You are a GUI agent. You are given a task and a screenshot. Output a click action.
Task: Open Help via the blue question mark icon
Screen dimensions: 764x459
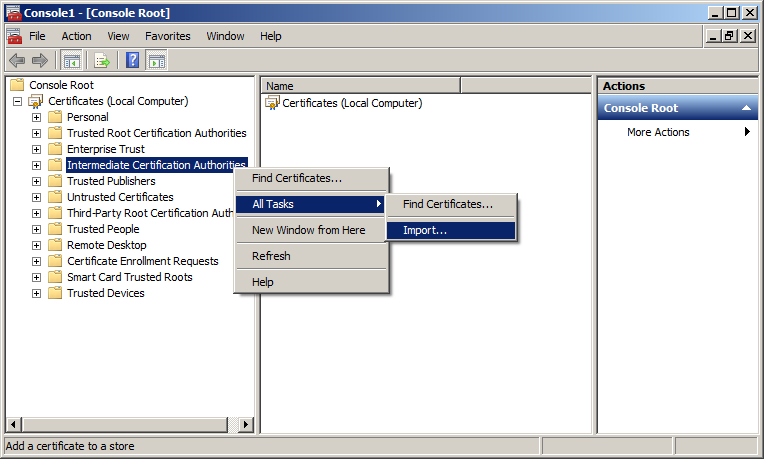133,60
